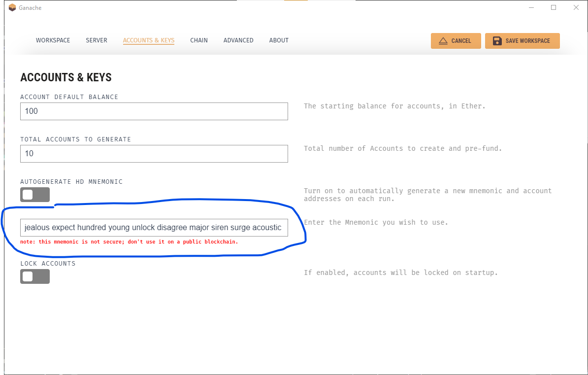588x375 pixels.
Task: Toggle the Autogenerate HD Mnemonic switch
Action: (x=35, y=195)
